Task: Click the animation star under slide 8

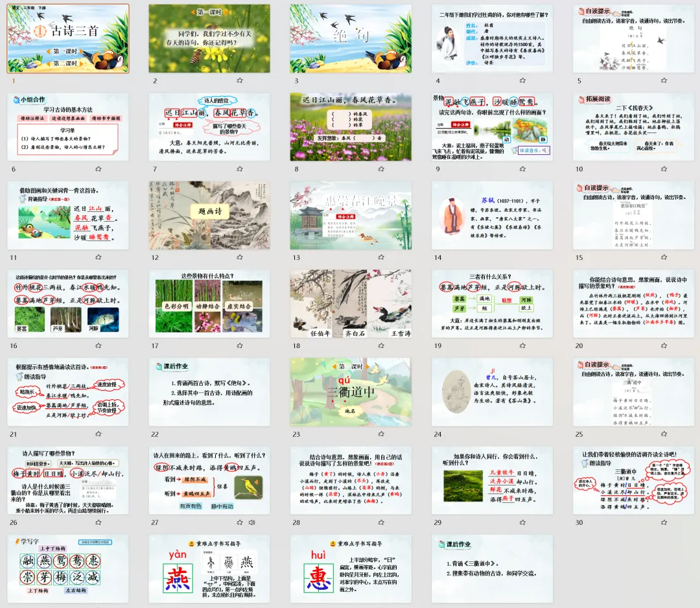Action: [x=381, y=169]
